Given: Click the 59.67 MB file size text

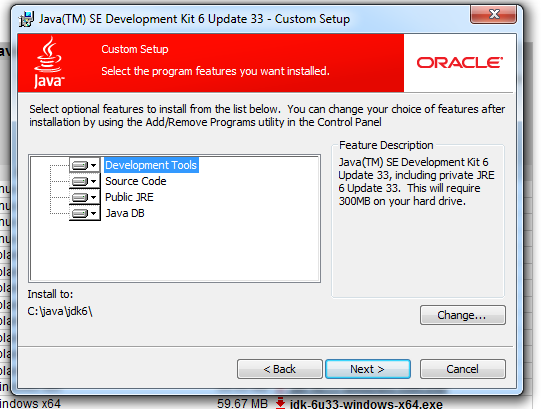Looking at the screenshot, I should [x=242, y=403].
